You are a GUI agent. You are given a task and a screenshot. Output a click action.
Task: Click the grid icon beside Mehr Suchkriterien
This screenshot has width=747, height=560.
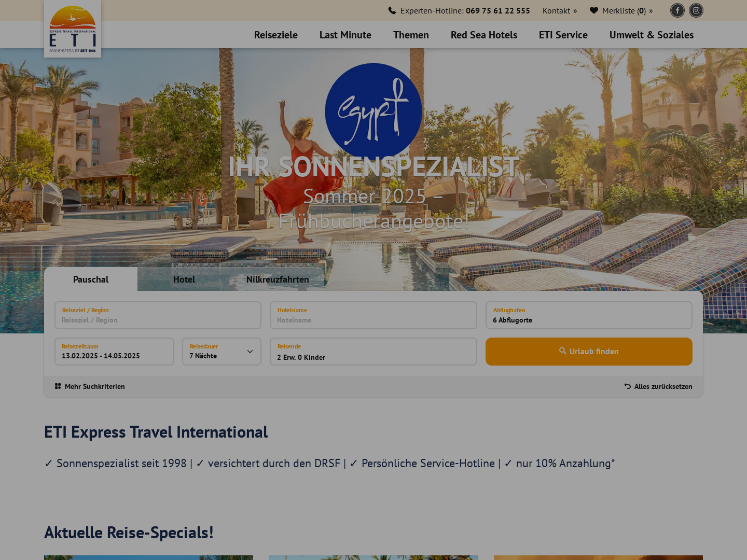(58, 386)
